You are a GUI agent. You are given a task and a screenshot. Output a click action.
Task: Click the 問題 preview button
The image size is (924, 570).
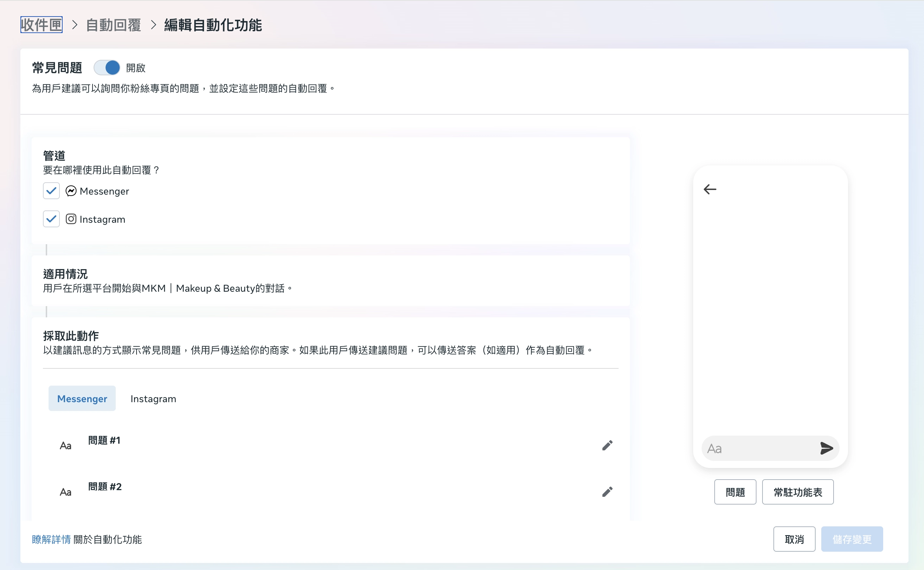[735, 492]
